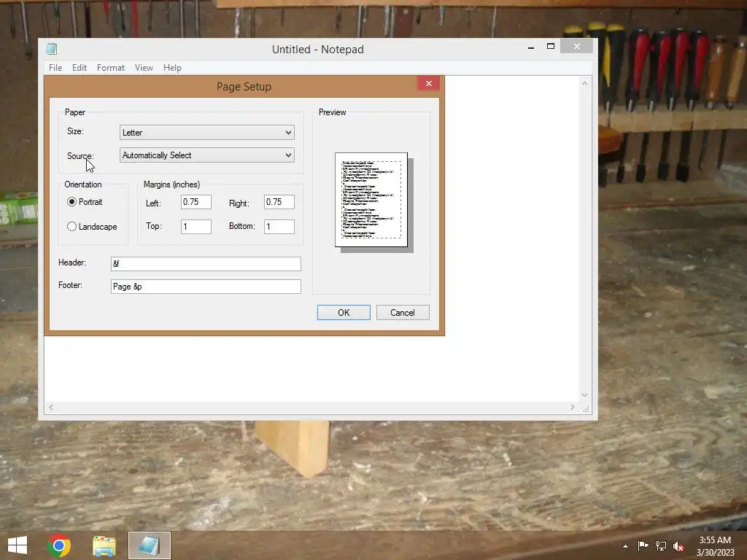Open the Windows Start menu
The width and height of the screenshot is (747, 560).
tap(18, 545)
